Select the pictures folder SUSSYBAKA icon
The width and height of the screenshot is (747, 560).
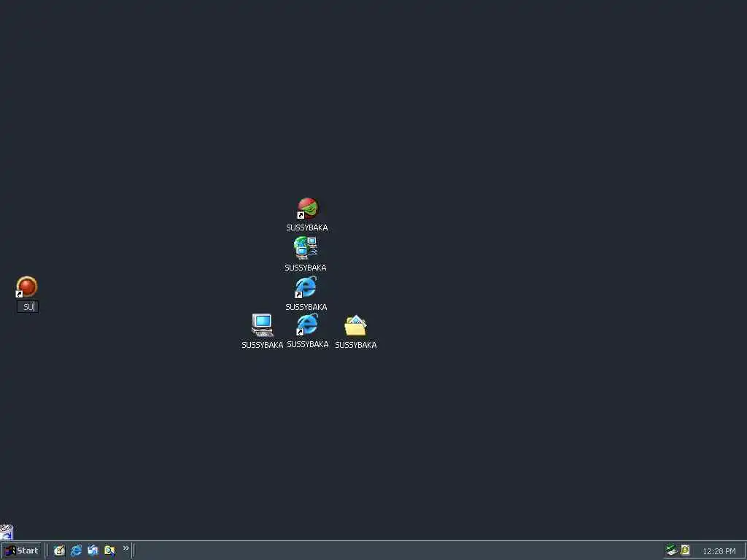click(355, 326)
